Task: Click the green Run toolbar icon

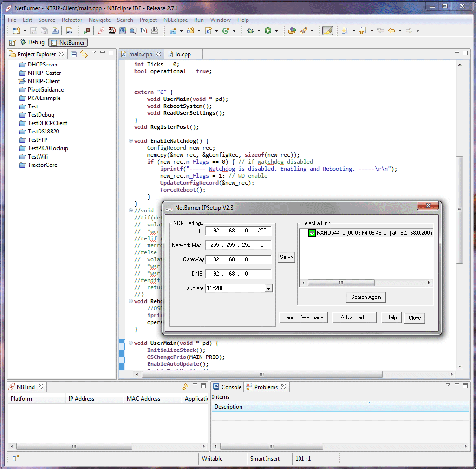Action: click(x=268, y=31)
